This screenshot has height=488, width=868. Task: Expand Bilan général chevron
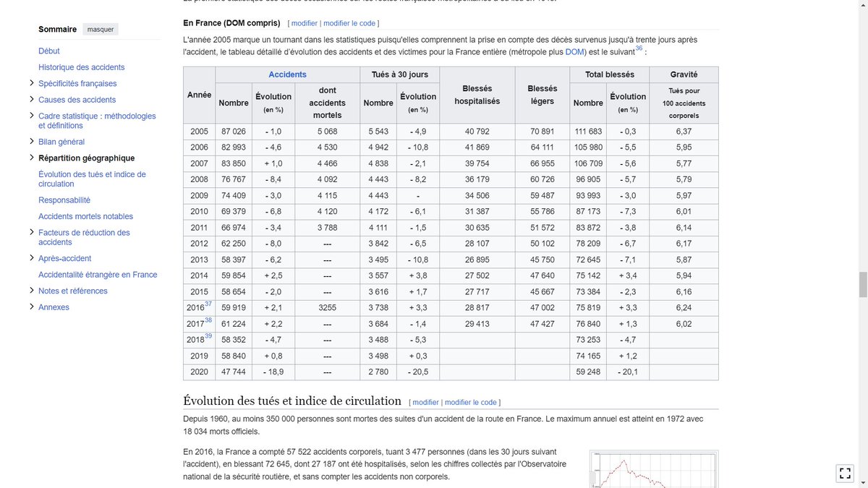point(32,141)
